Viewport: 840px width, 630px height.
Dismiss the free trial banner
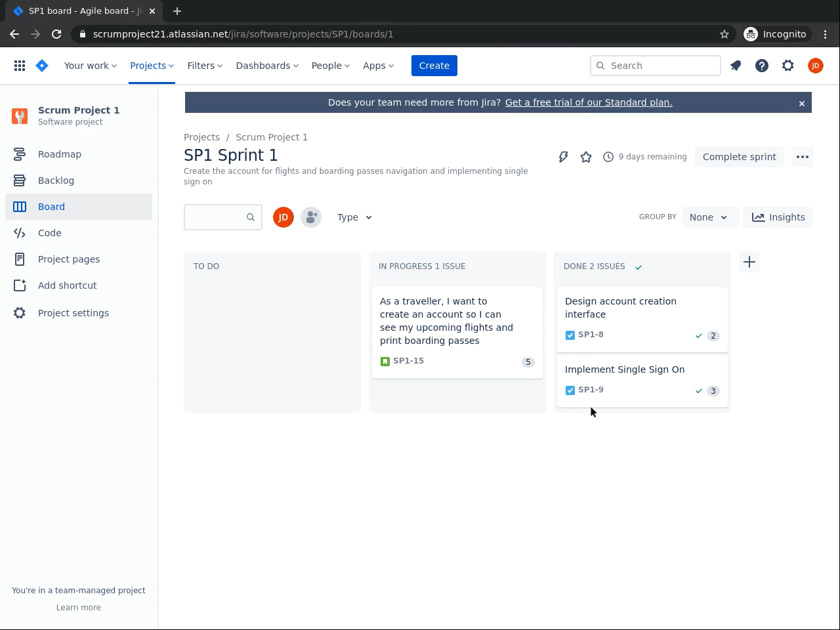(x=801, y=103)
